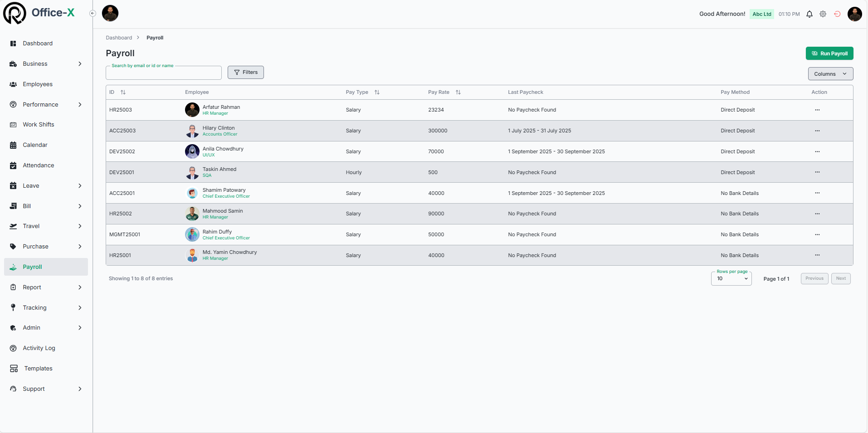Sort by Pay Rate using its sort icon

point(458,92)
